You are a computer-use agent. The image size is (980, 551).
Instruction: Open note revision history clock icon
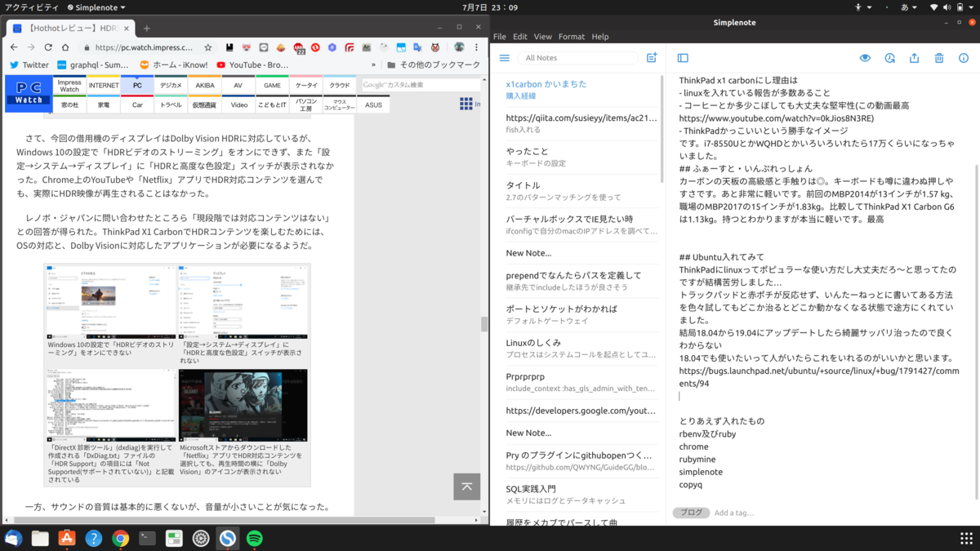coord(889,58)
